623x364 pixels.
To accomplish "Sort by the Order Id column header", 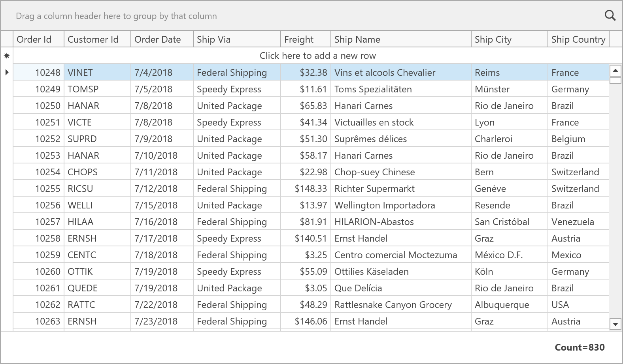I will click(38, 39).
